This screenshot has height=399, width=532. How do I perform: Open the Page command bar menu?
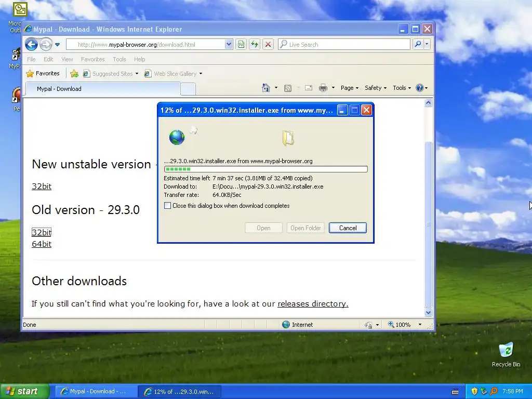350,88
